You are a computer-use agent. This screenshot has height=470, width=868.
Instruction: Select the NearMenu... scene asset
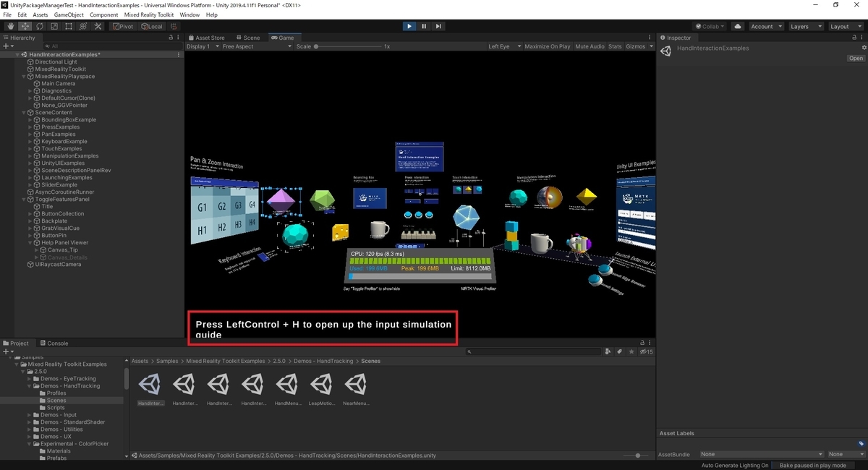354,390
